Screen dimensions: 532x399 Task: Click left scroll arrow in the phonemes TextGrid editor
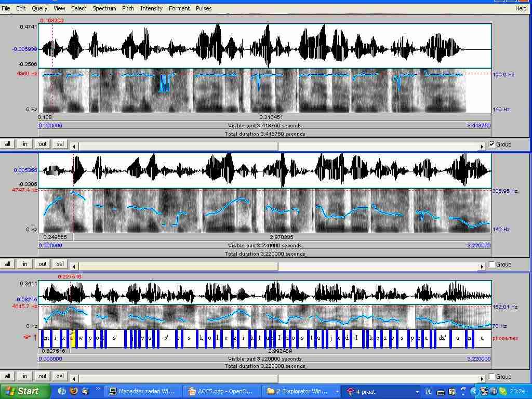[x=74, y=379]
